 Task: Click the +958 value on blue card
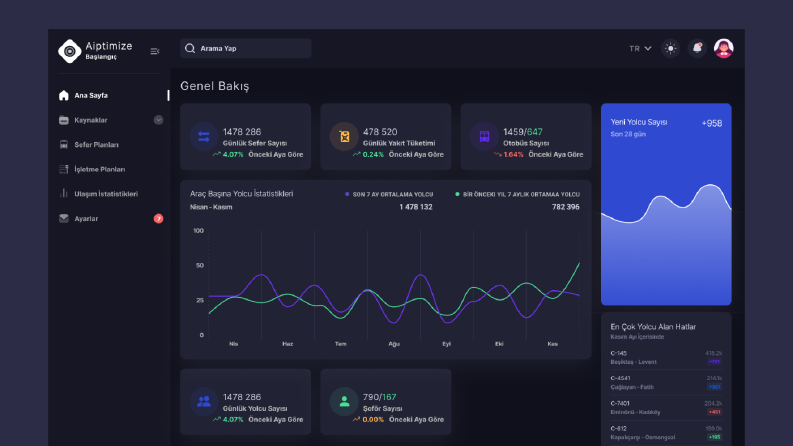pyautogui.click(x=712, y=123)
